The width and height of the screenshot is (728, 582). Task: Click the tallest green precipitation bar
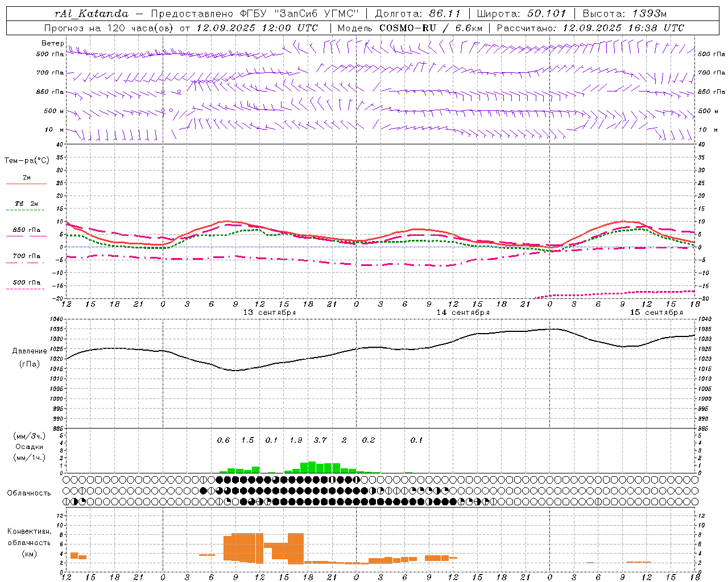click(312, 467)
